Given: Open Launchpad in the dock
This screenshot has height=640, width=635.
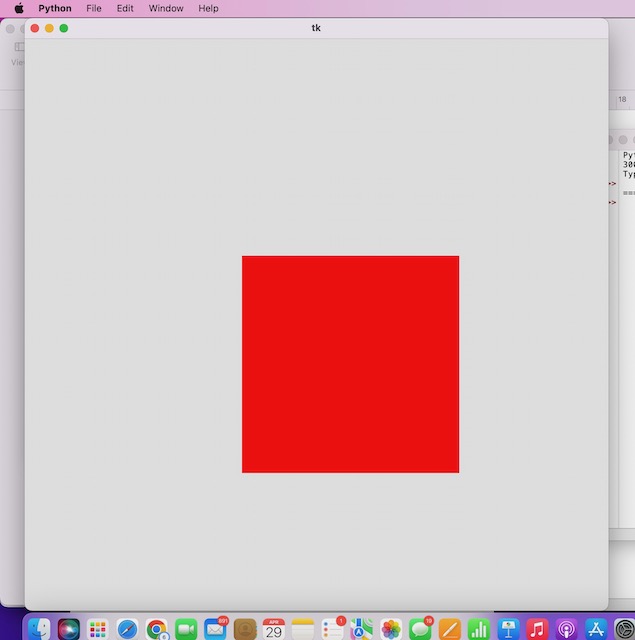Looking at the screenshot, I should pyautogui.click(x=98, y=629).
